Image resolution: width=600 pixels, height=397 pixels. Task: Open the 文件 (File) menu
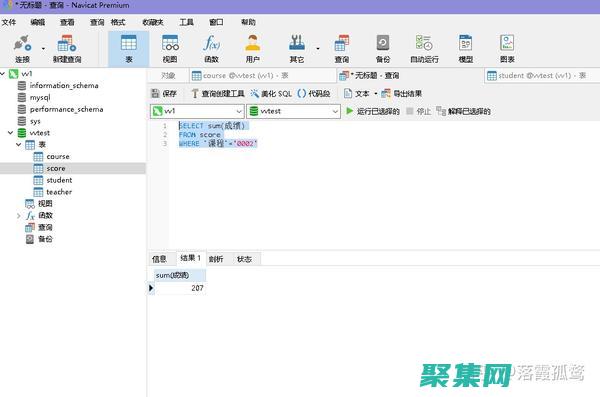[9, 22]
